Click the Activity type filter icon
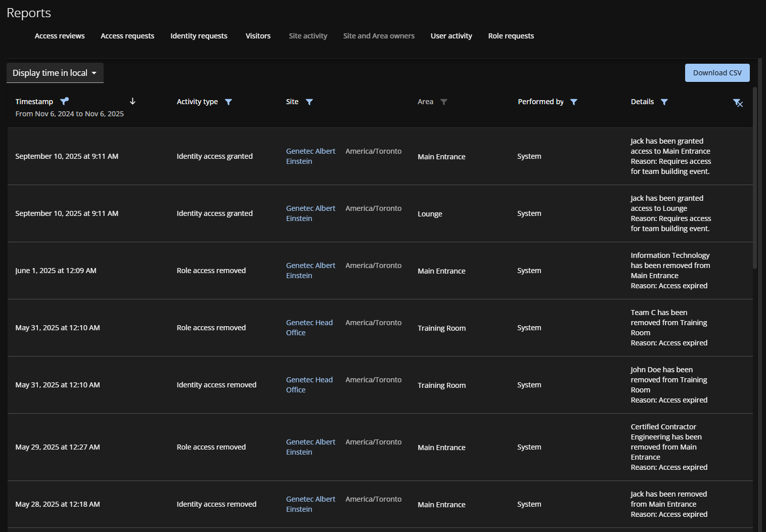The height and width of the screenshot is (532, 766). tap(229, 102)
